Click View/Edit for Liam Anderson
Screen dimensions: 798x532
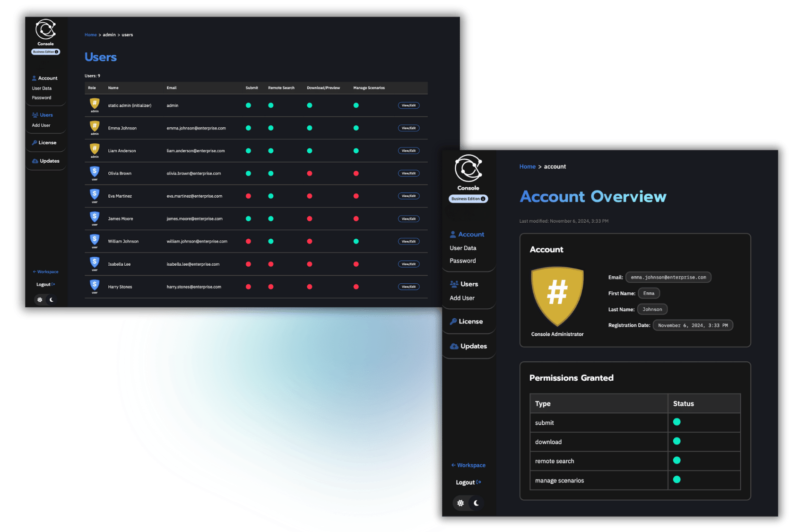[x=408, y=150]
